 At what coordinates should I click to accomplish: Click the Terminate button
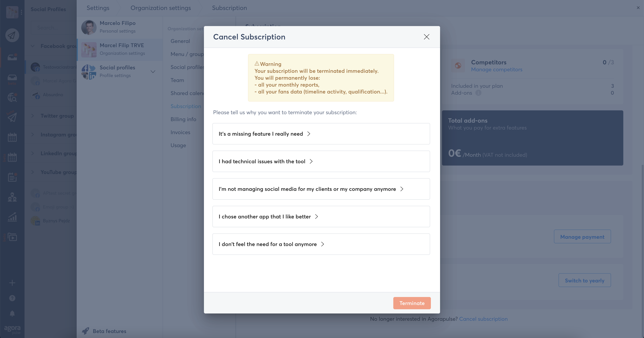tap(412, 303)
